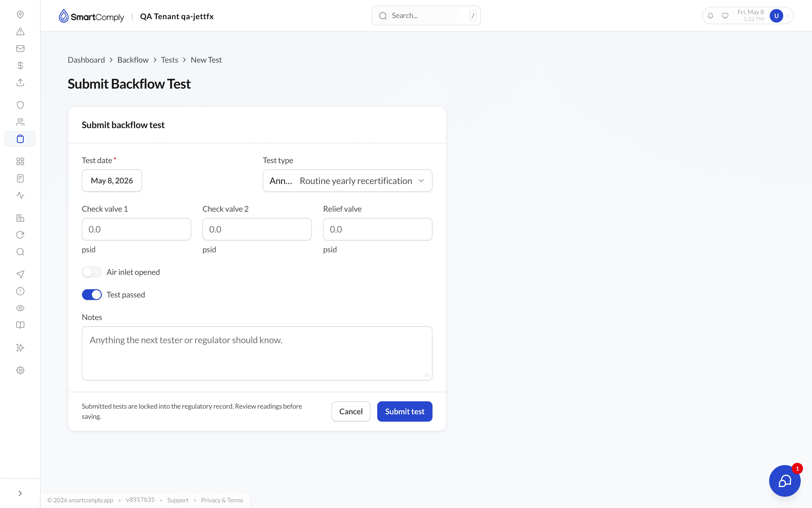Toggle the Air inlet opened switch
812x508 pixels.
pyautogui.click(x=92, y=272)
